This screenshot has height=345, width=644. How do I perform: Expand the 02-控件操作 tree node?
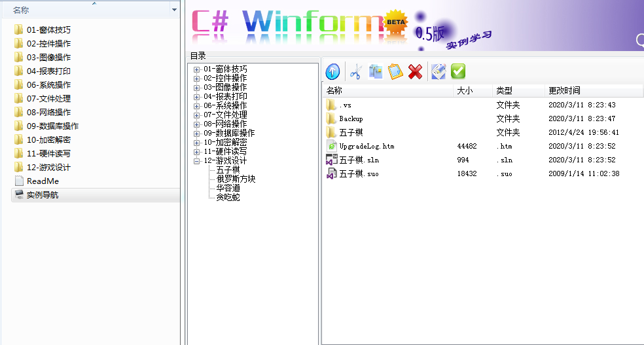pos(197,79)
